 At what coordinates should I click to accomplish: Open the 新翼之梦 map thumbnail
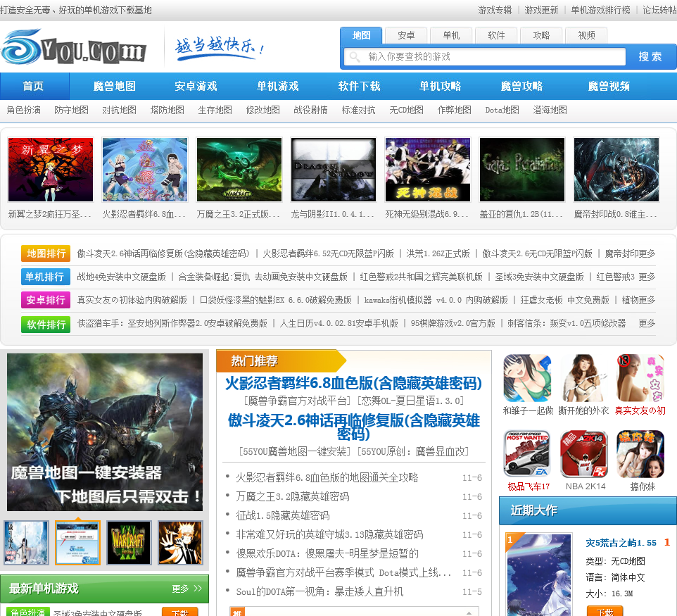click(x=51, y=170)
